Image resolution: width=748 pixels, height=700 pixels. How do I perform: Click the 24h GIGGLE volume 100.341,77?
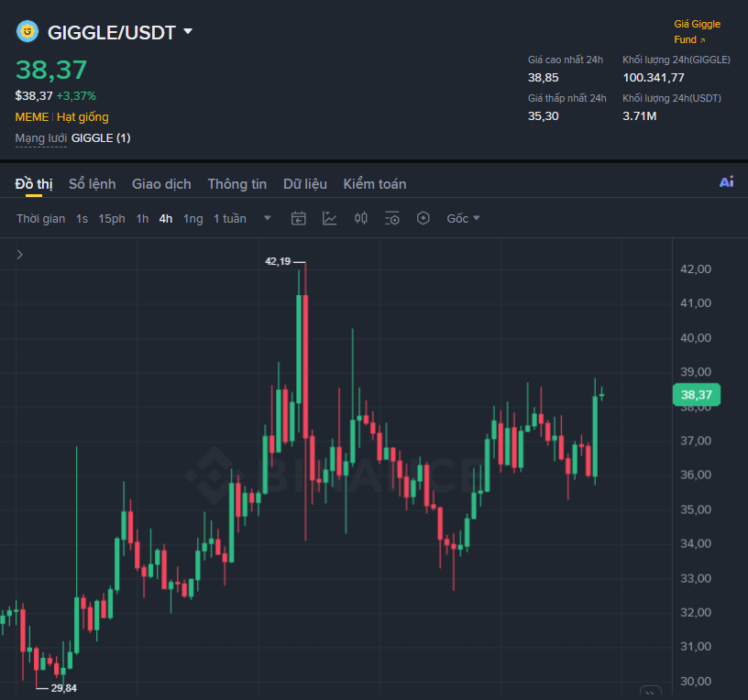click(x=653, y=78)
